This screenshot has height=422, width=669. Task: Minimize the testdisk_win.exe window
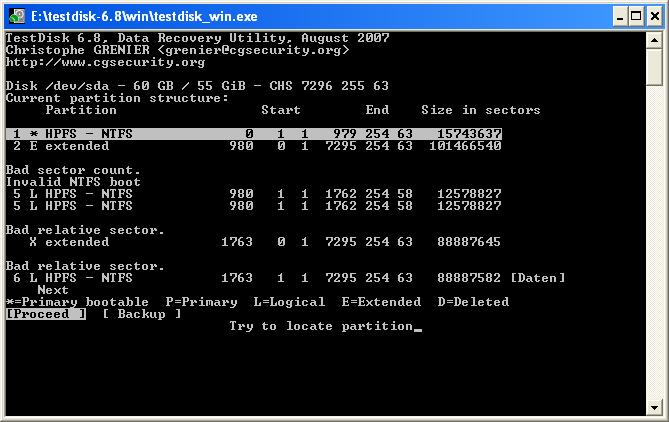click(620, 16)
